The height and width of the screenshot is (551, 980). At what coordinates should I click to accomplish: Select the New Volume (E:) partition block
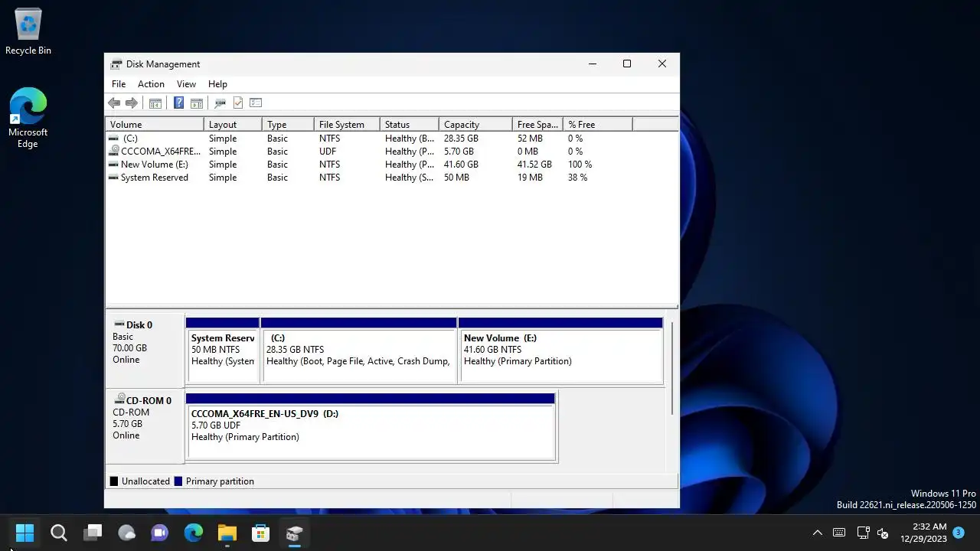point(560,350)
